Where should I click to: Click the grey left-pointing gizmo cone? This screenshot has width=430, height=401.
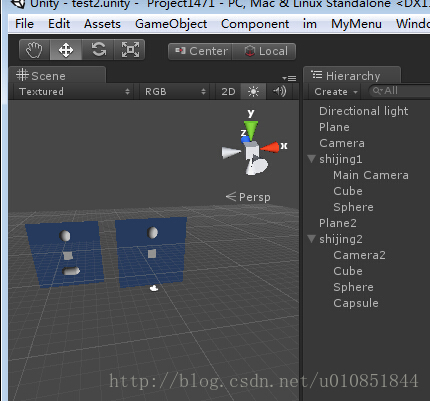coord(231,152)
